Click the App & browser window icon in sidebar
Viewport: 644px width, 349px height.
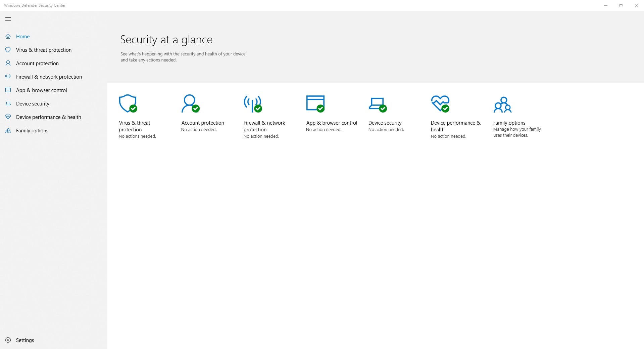point(8,90)
